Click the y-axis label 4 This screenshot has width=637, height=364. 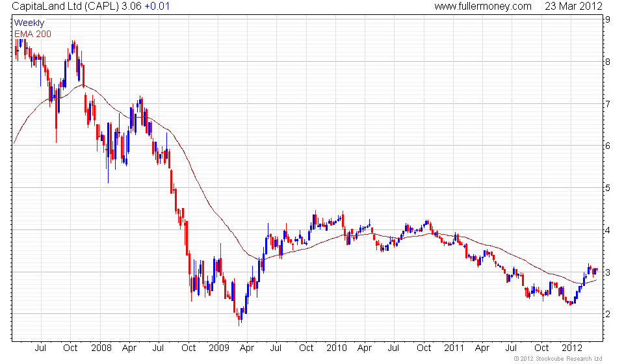click(x=608, y=230)
